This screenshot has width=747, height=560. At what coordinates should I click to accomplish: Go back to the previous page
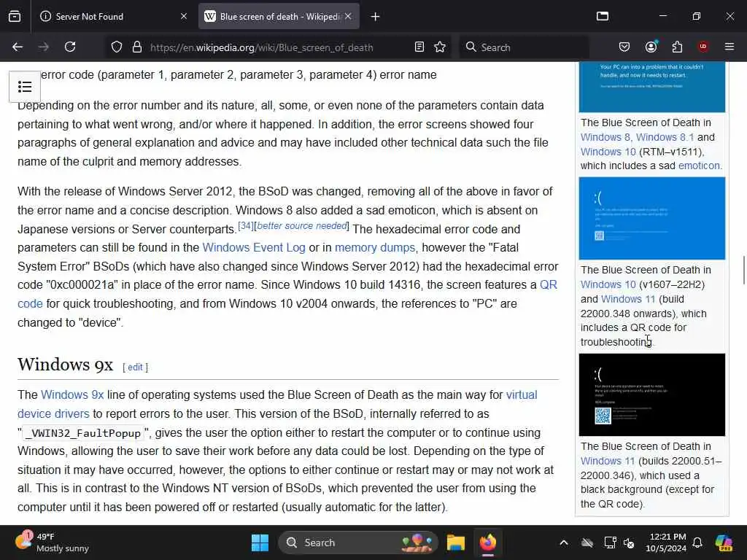pos(18,47)
